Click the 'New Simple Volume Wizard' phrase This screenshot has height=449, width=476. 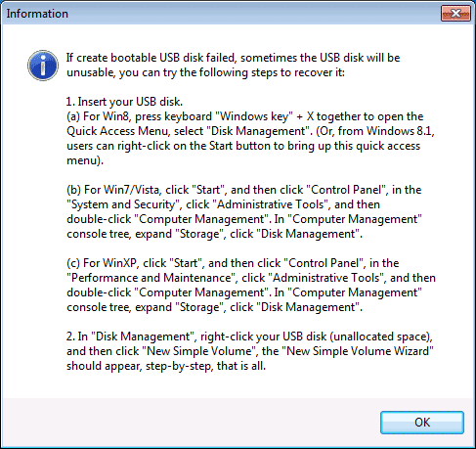[x=358, y=351]
